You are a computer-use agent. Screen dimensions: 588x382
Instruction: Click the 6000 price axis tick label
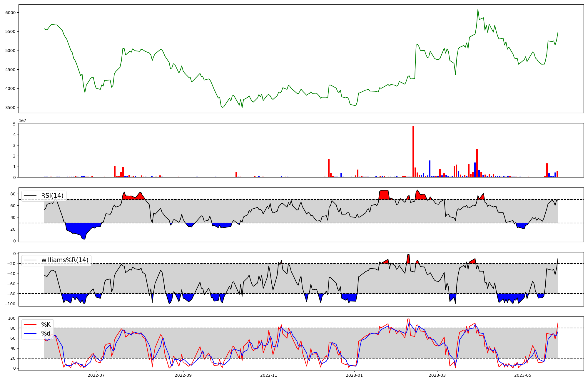[10, 13]
